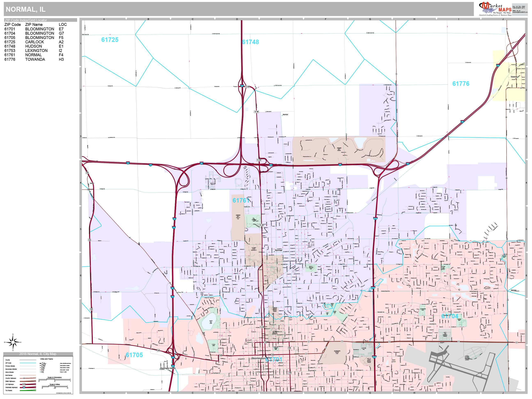Click the Scale in Miles bar
The image size is (532, 399).
[55, 386]
